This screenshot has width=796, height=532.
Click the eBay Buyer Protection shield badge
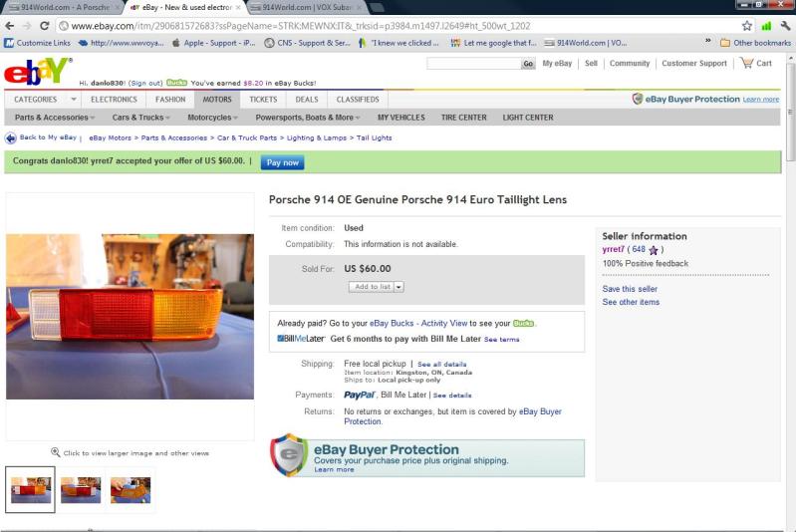coord(288,454)
